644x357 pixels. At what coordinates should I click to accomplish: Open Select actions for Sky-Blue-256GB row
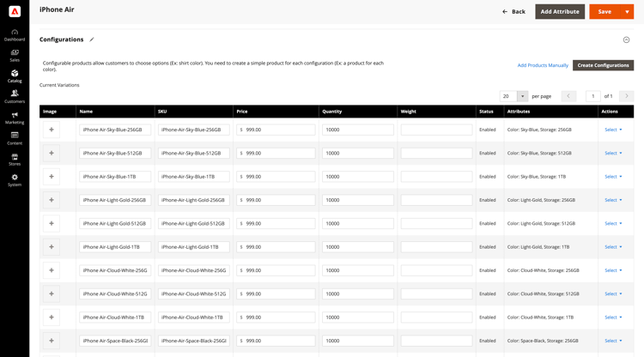[613, 130]
